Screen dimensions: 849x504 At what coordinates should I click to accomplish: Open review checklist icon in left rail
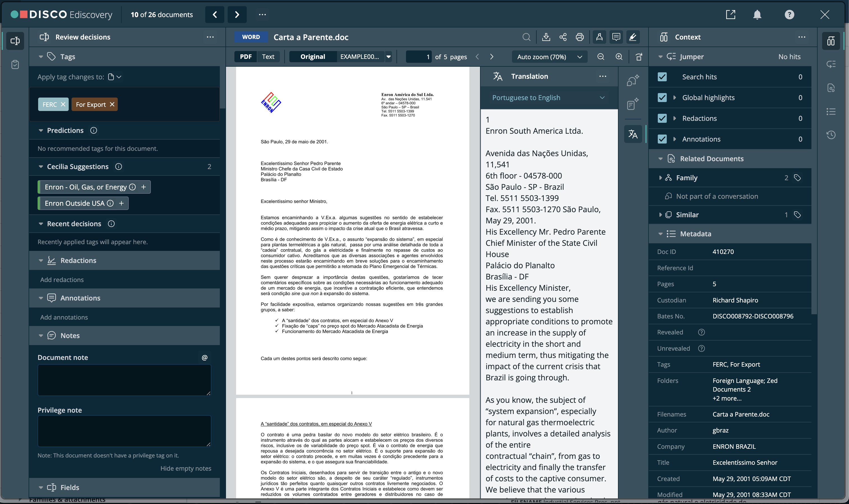tap(15, 64)
